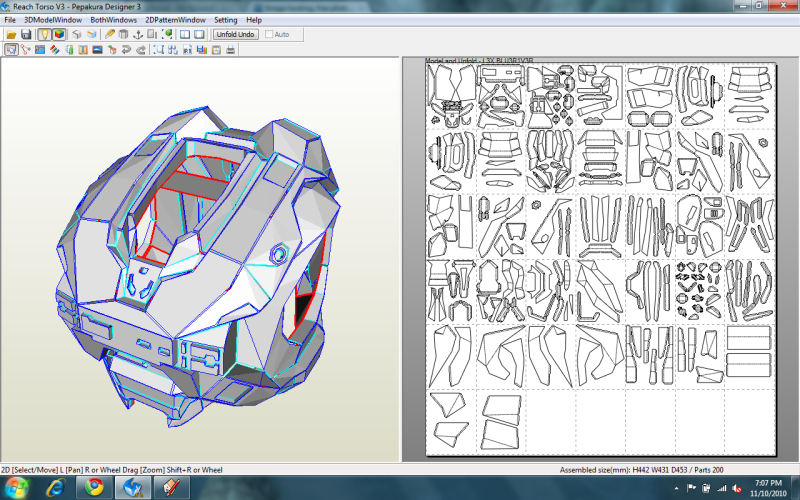Click the blue arrange-parts grid icon
This screenshot has height=500, width=800.
(x=173, y=49)
